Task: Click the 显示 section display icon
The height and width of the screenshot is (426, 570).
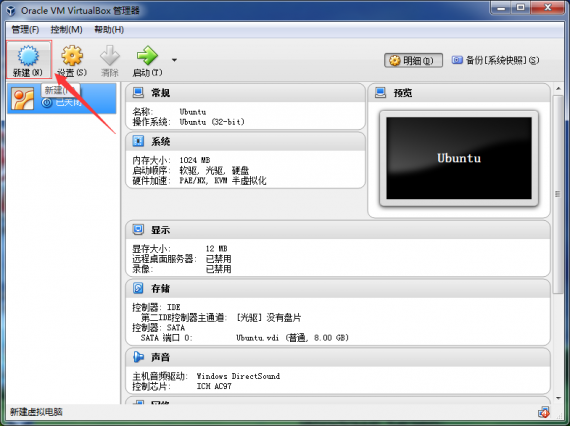Action: coord(138,230)
